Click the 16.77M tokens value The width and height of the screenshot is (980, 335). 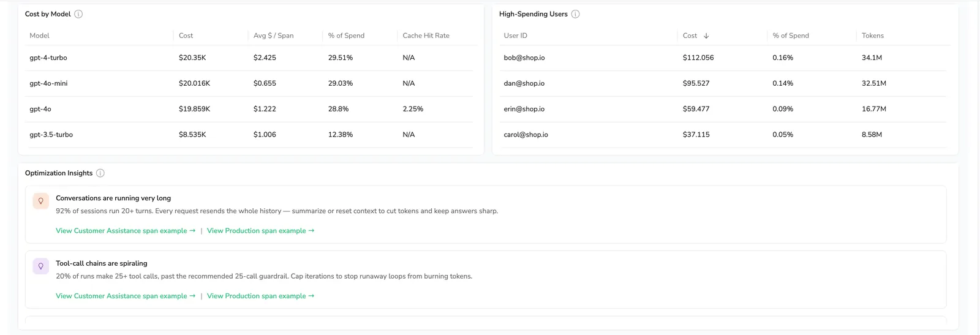[x=874, y=109]
